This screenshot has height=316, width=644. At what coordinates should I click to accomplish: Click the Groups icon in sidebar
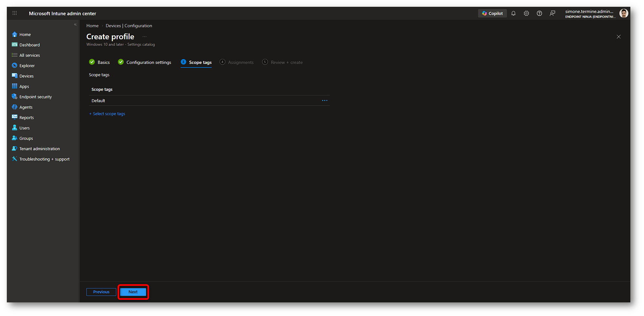(x=15, y=138)
